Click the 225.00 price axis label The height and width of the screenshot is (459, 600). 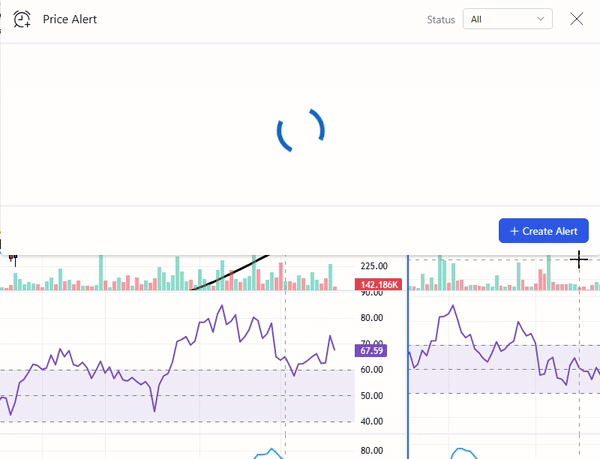tap(374, 266)
